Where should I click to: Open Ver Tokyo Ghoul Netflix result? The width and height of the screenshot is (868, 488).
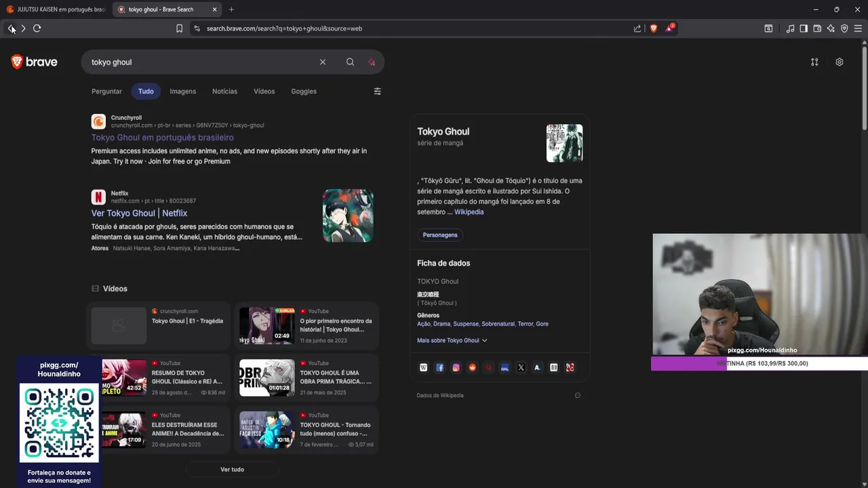pyautogui.click(x=139, y=213)
